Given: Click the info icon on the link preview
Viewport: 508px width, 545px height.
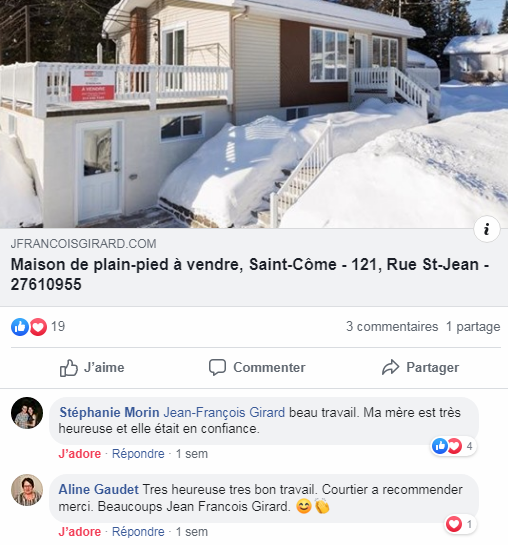Looking at the screenshot, I should coord(487,229).
